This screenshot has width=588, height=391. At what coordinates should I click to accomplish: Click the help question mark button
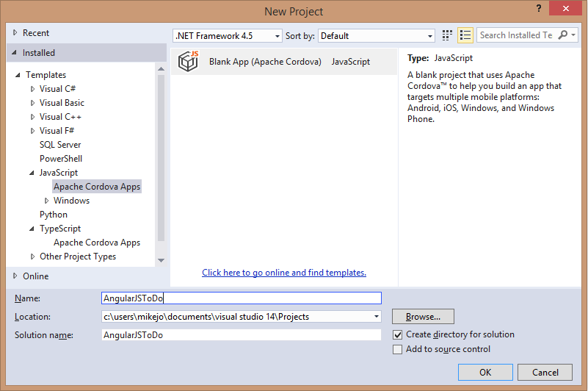click(x=539, y=9)
